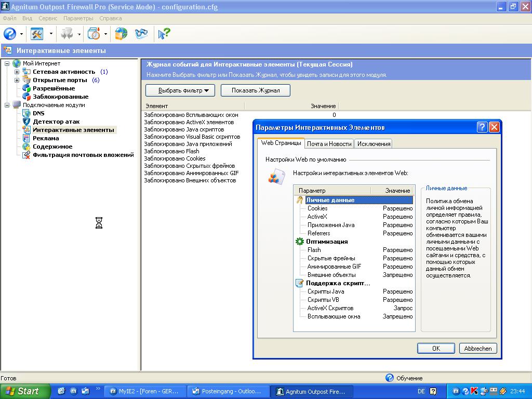The image size is (532, 399).
Task: Open the Windows Start button
Action: tap(25, 391)
